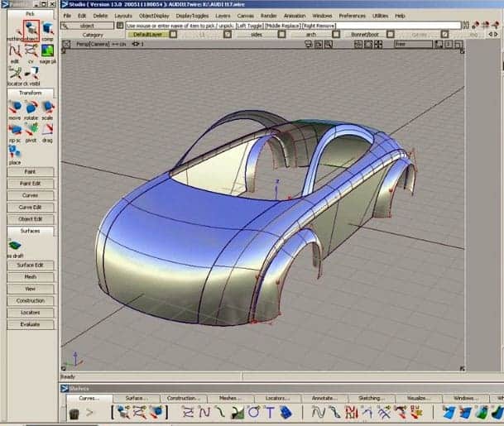Activate the Move transform tool
This screenshot has width=504, height=426.
point(15,109)
